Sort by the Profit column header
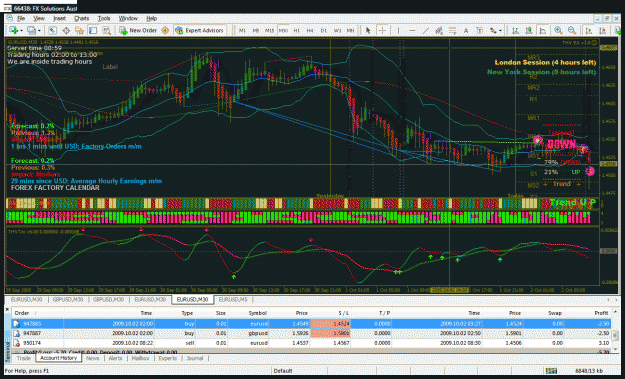This screenshot has height=379, width=625. tap(587, 313)
